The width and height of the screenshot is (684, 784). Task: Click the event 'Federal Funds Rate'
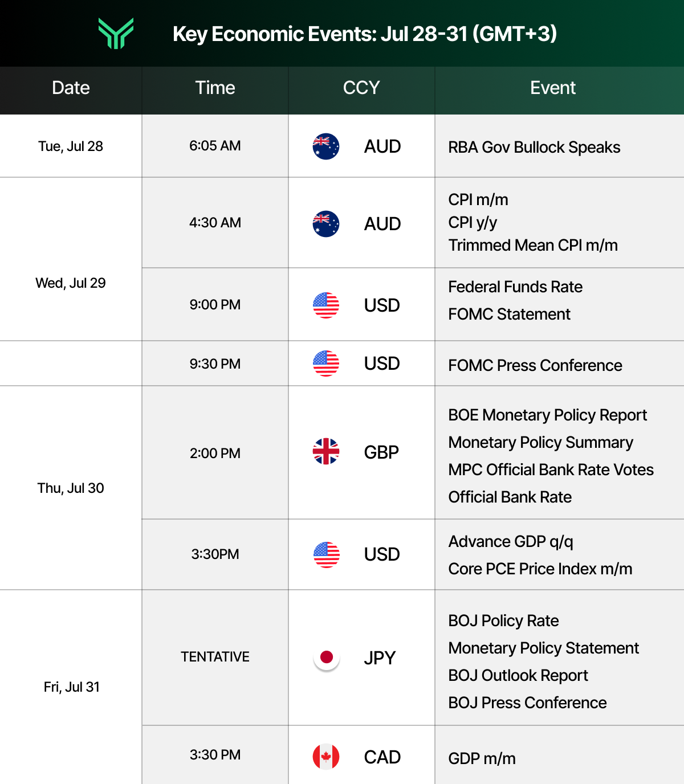pyautogui.click(x=515, y=287)
